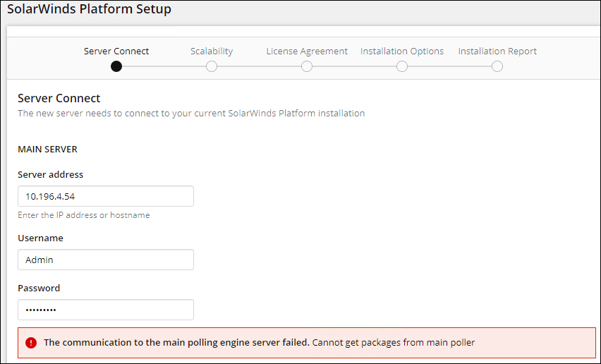Jump to the Installation Report step label
This screenshot has width=601, height=364.
click(497, 51)
